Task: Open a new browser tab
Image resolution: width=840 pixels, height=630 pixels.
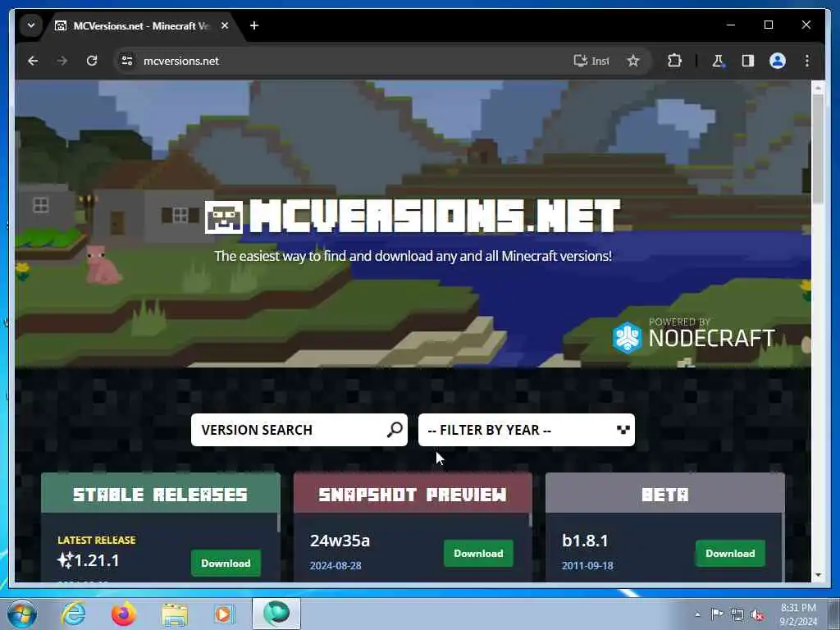Action: [254, 25]
